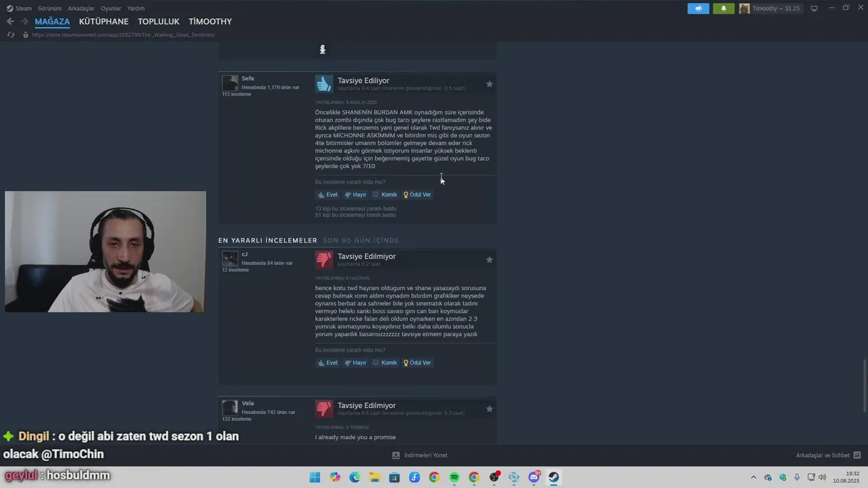Open reviewer cJ's profile name
The width and height of the screenshot is (868, 488).
click(x=245, y=255)
